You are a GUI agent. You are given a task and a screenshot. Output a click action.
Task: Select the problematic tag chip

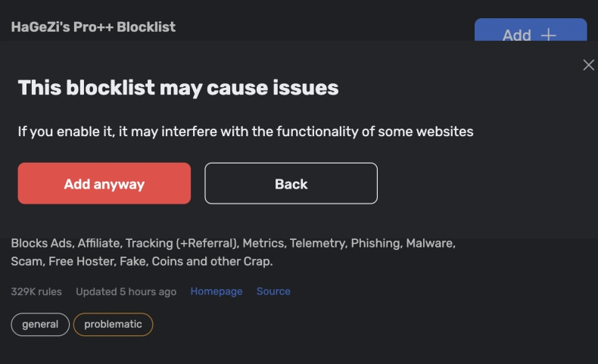coord(113,324)
